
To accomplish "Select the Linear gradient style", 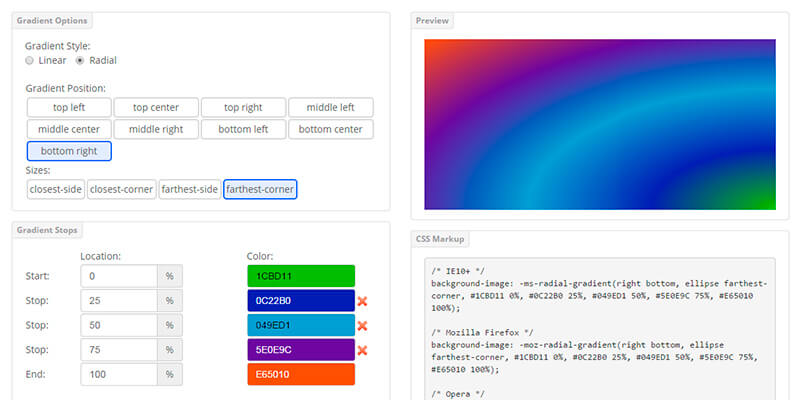I will [x=30, y=61].
